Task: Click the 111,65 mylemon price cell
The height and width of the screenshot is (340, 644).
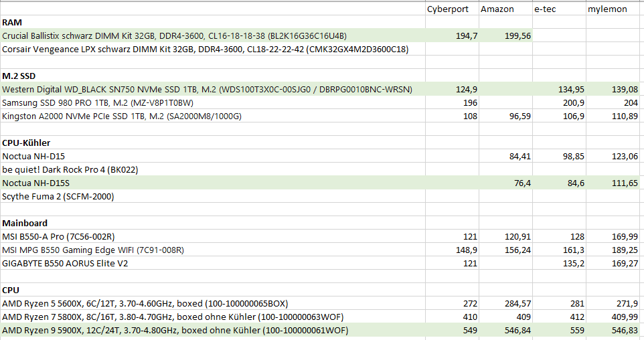Action: click(613, 183)
